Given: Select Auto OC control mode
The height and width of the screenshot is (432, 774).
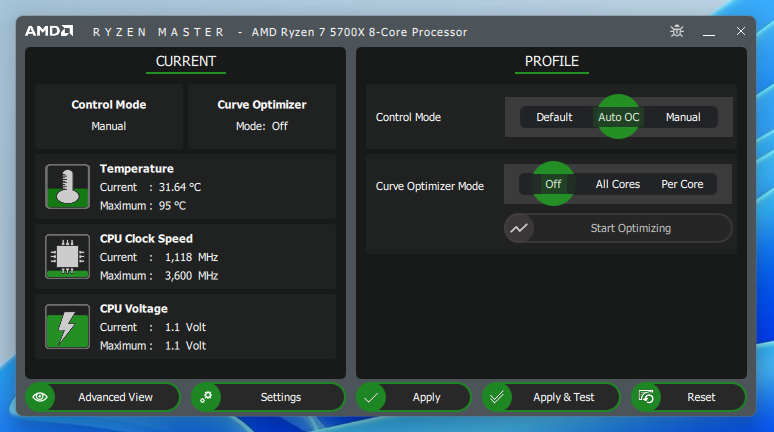Looking at the screenshot, I should point(619,117).
